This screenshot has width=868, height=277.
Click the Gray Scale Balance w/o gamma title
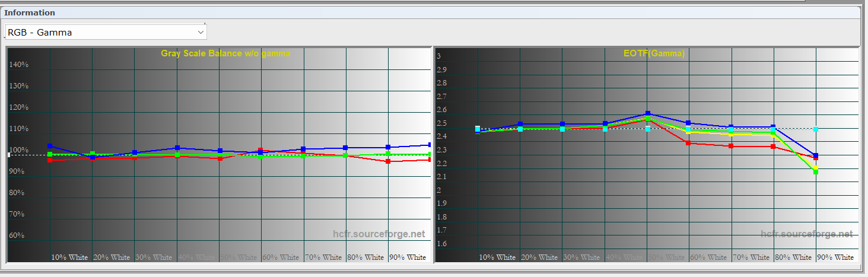(x=225, y=53)
